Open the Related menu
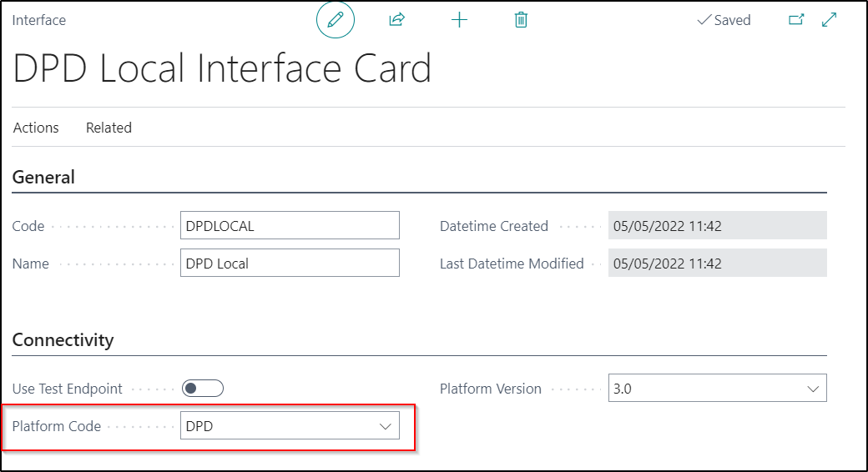The image size is (868, 472). [108, 128]
